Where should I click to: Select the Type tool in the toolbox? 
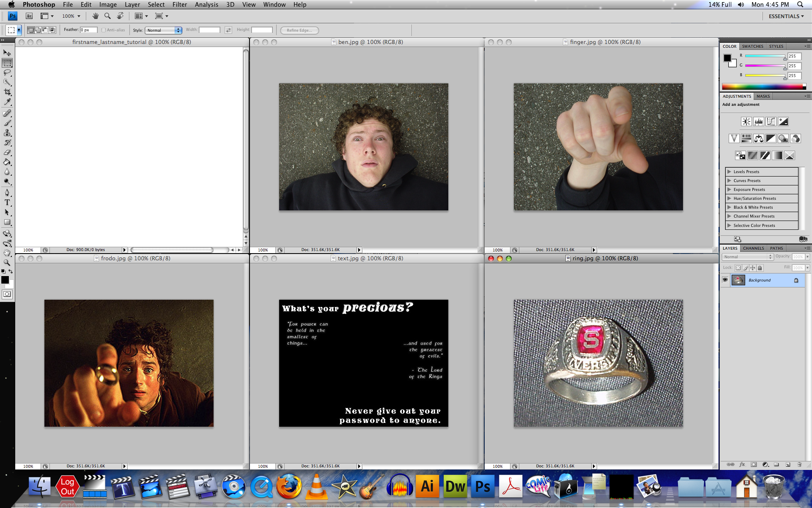7,202
